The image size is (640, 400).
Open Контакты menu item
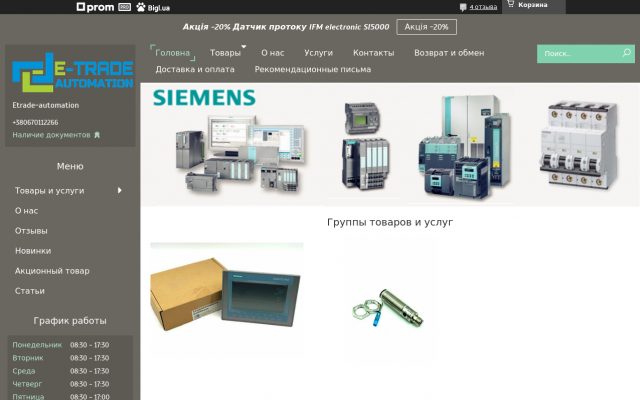pyautogui.click(x=373, y=53)
